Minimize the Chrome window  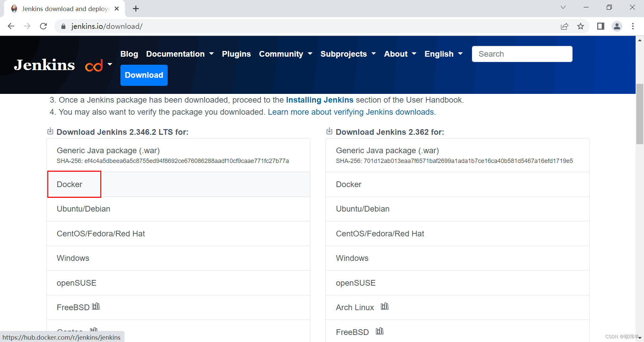coord(586,7)
